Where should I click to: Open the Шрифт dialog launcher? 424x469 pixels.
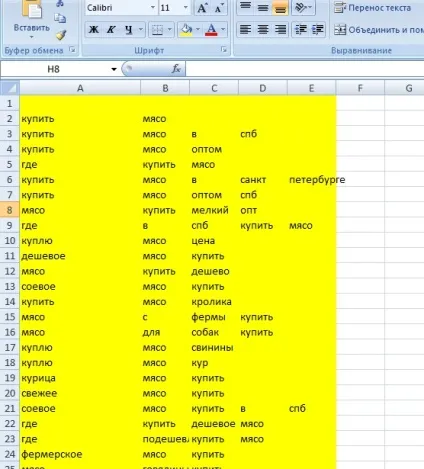click(223, 50)
